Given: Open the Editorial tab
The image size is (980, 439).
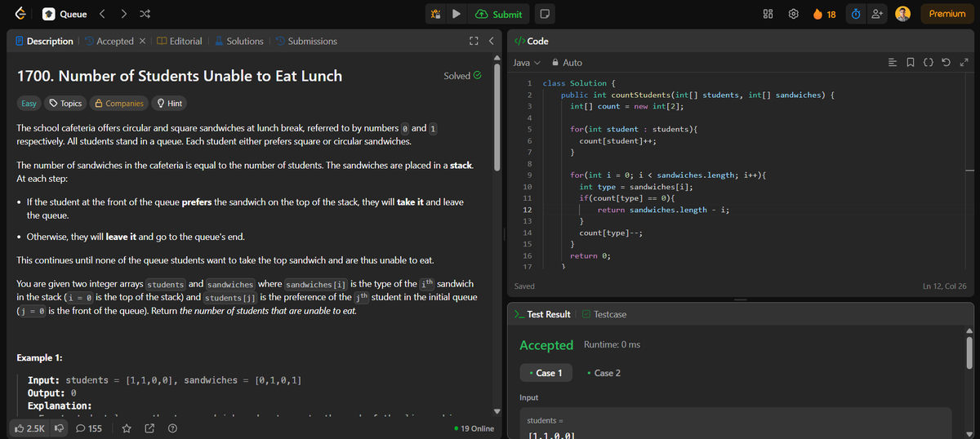Looking at the screenshot, I should click(x=180, y=41).
